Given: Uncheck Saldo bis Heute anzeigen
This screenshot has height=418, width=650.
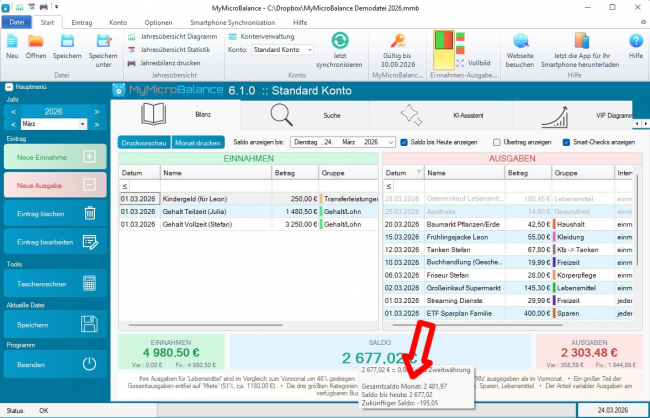Looking at the screenshot, I should [405, 142].
